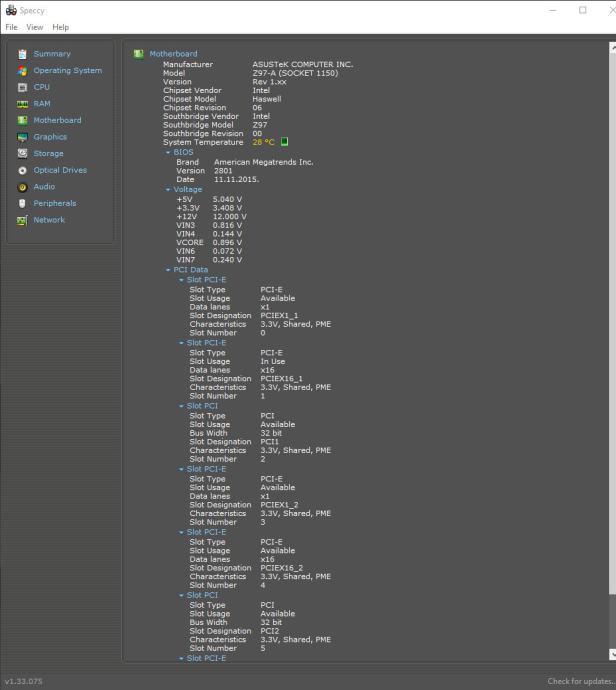This screenshot has width=616, height=690.
Task: Click the vertical scrollbar thumb
Action: 612,323
